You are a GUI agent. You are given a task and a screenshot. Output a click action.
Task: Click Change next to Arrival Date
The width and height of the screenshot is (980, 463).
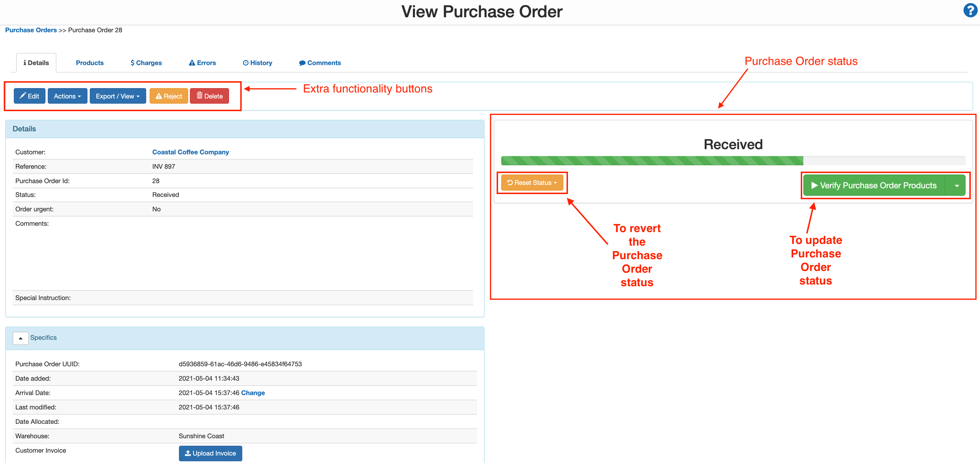pos(253,392)
